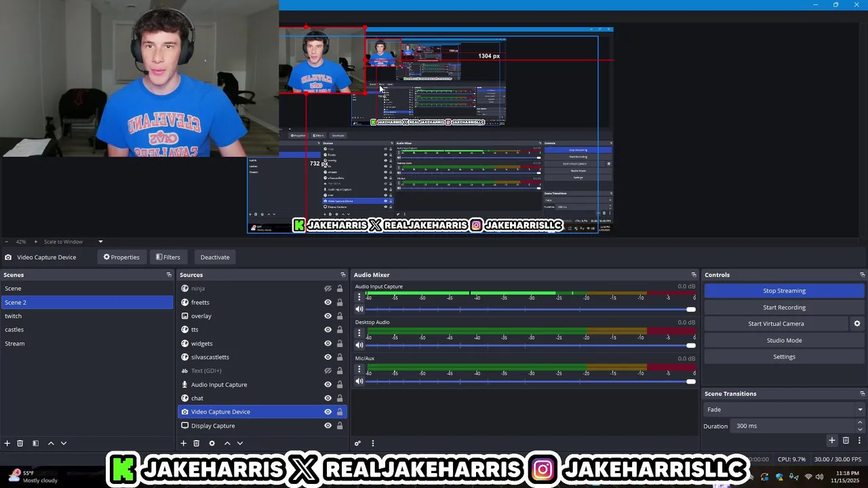This screenshot has height=488, width=868.
Task: Hide the overlay source
Action: point(328,316)
